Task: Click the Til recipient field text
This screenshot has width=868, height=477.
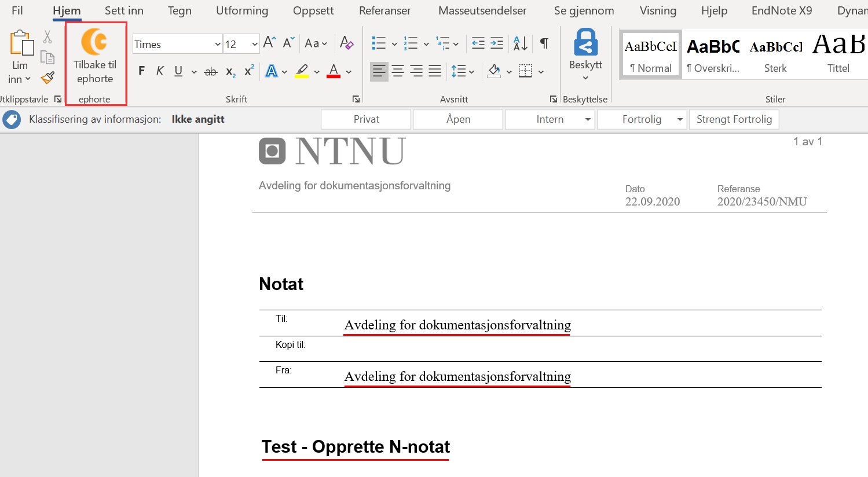Action: pos(457,325)
